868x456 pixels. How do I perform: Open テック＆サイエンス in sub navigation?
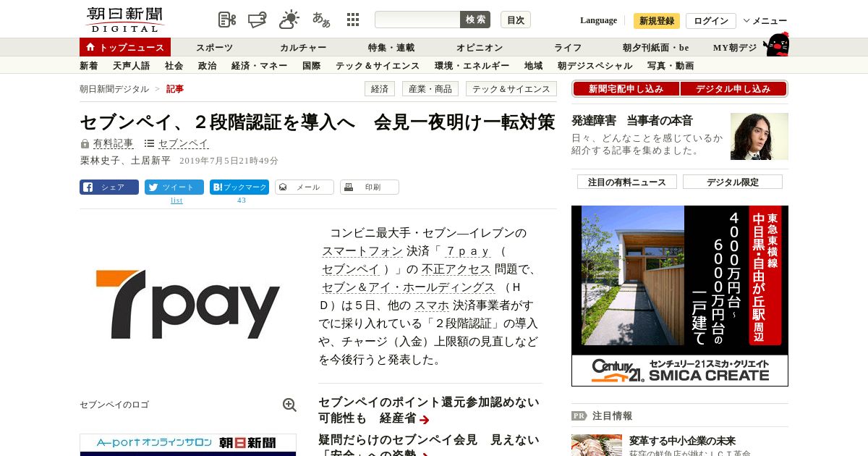pos(378,65)
